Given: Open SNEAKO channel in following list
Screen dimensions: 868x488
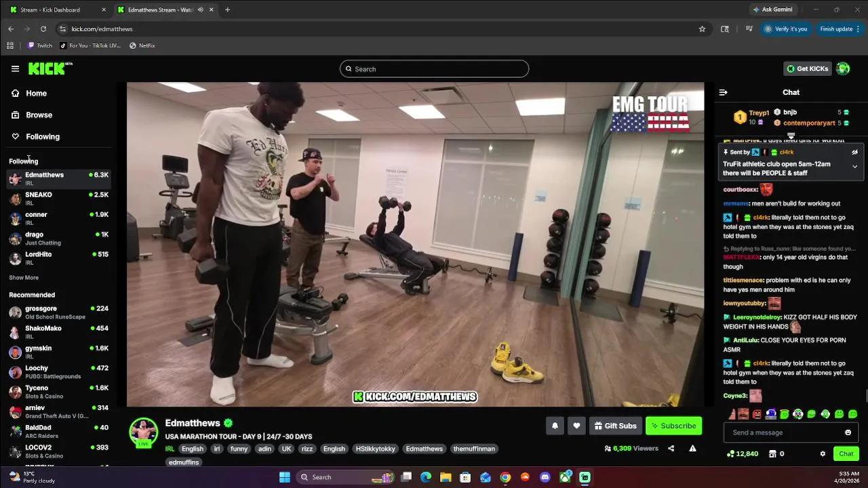Looking at the screenshot, I should 58,199.
